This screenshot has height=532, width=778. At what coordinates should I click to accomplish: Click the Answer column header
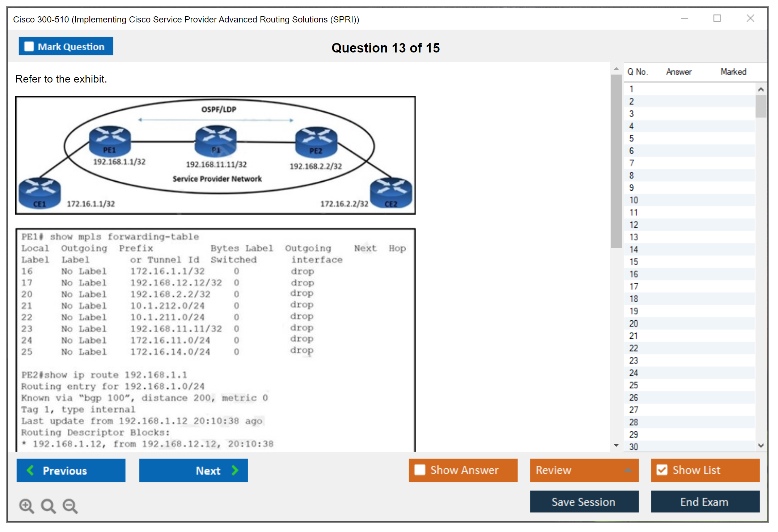tap(678, 72)
